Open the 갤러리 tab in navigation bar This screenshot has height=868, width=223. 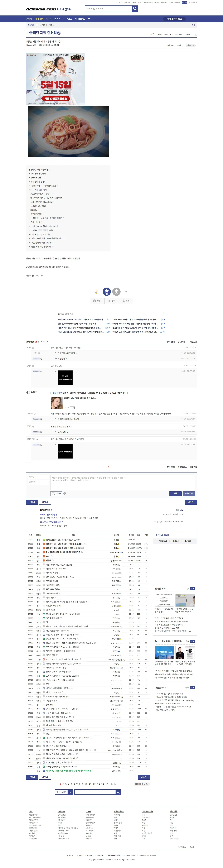pyautogui.click(x=29, y=19)
